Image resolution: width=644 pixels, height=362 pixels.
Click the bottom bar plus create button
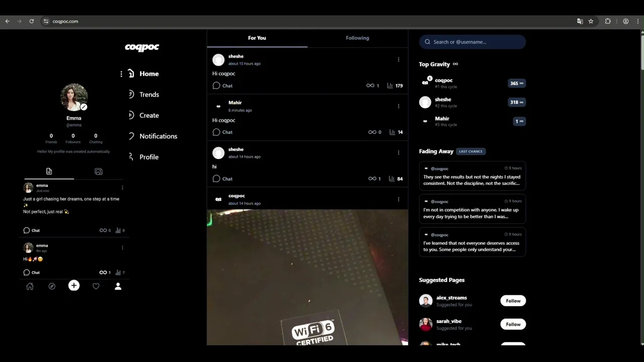74,286
